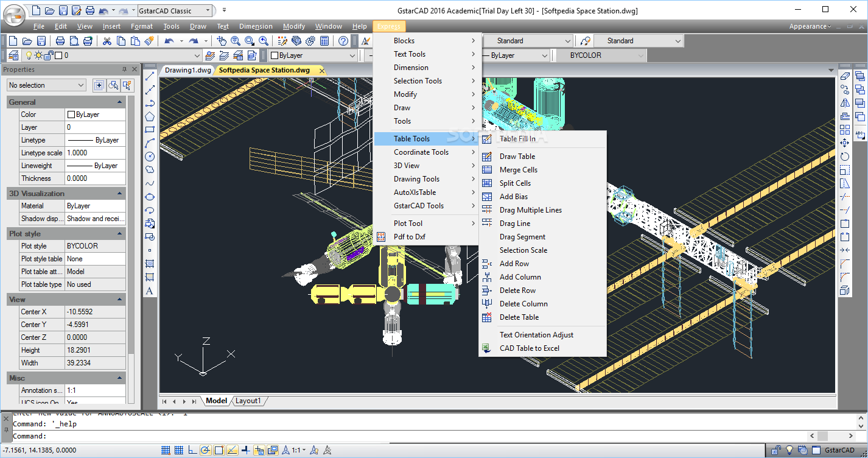This screenshot has height=458, width=868.
Task: Collapse the Plot style section
Action: [x=120, y=234]
